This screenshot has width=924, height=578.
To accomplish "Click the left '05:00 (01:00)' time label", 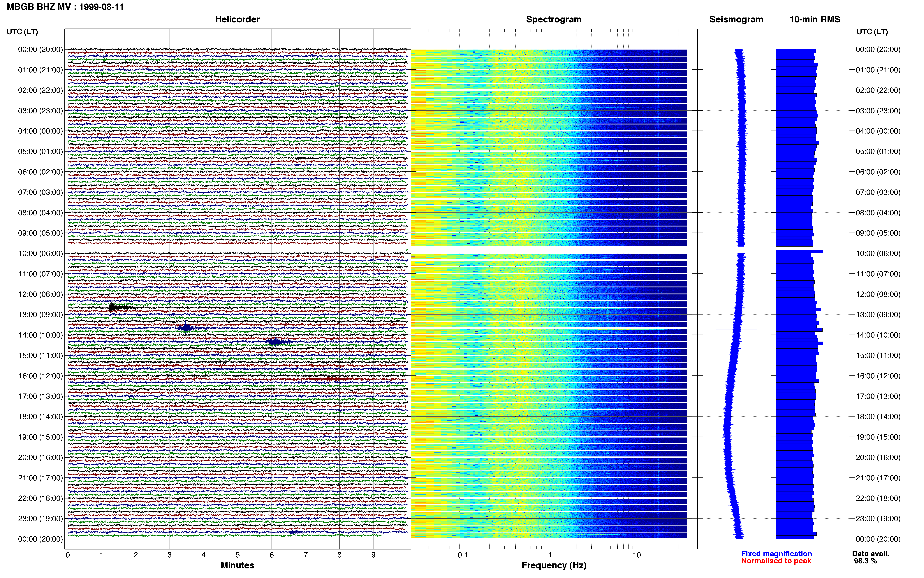I will (x=41, y=151).
